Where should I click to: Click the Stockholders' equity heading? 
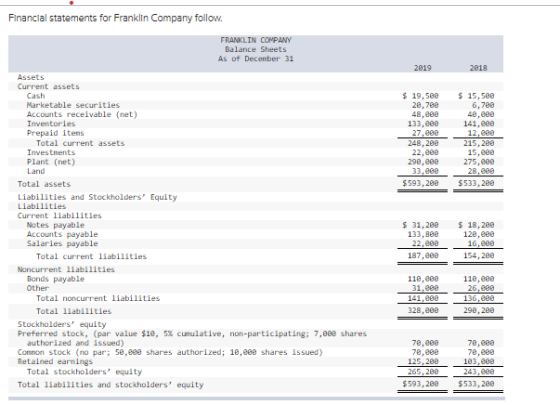point(62,324)
